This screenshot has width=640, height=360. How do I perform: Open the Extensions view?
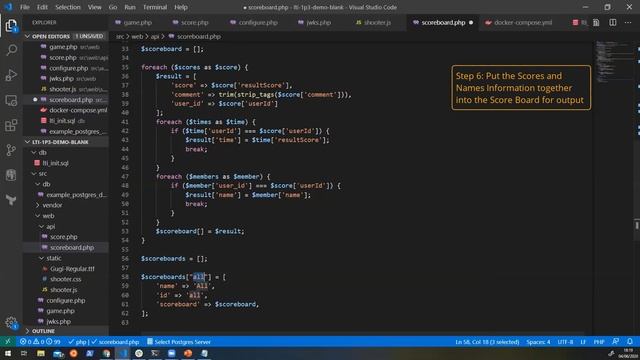pos(11,125)
